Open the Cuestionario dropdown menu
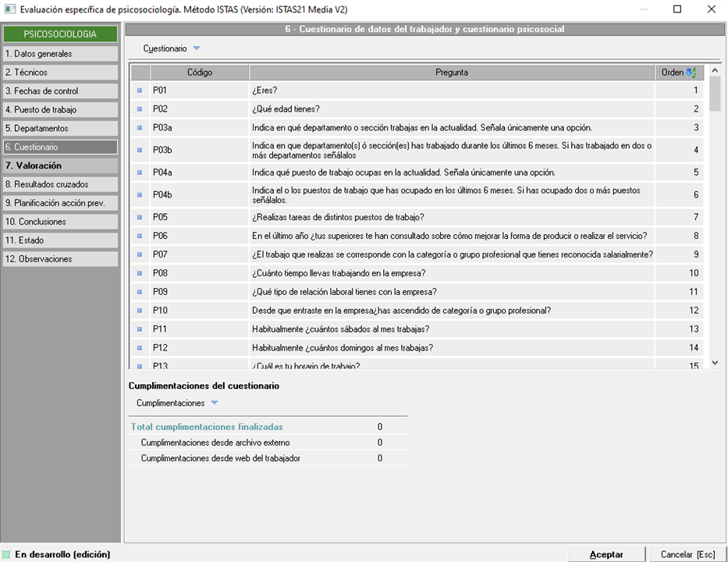Viewport: 728px width, 562px height. [x=171, y=48]
